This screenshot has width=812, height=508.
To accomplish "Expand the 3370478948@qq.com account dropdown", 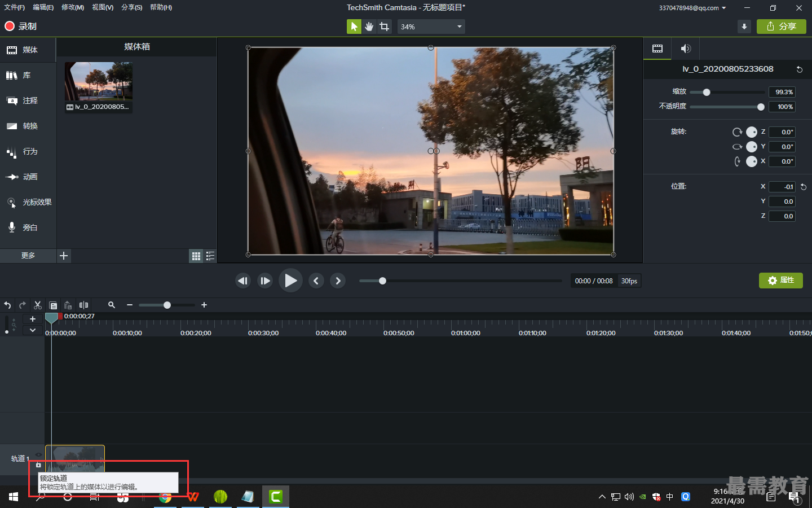I will 692,8.
